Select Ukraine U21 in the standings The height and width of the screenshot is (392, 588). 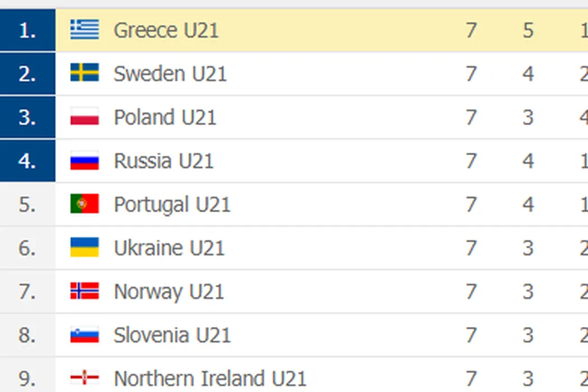[x=169, y=249]
